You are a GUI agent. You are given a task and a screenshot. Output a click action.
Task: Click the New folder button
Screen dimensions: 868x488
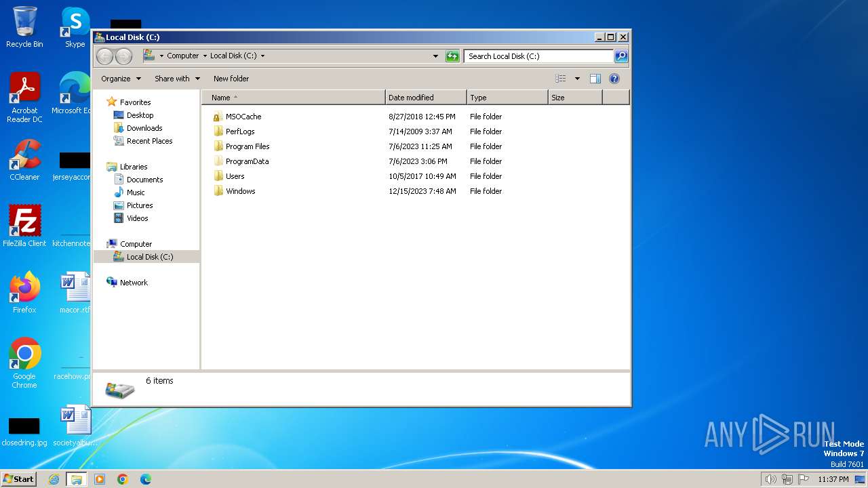231,79
